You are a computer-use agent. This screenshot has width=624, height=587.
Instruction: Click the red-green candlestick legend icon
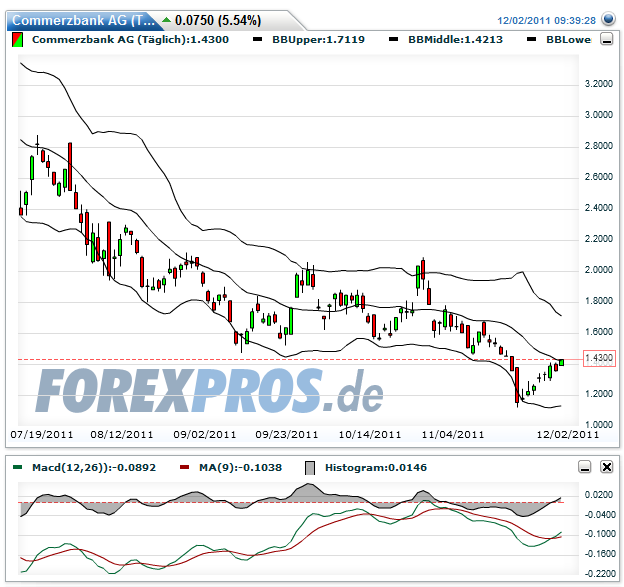[x=17, y=40]
